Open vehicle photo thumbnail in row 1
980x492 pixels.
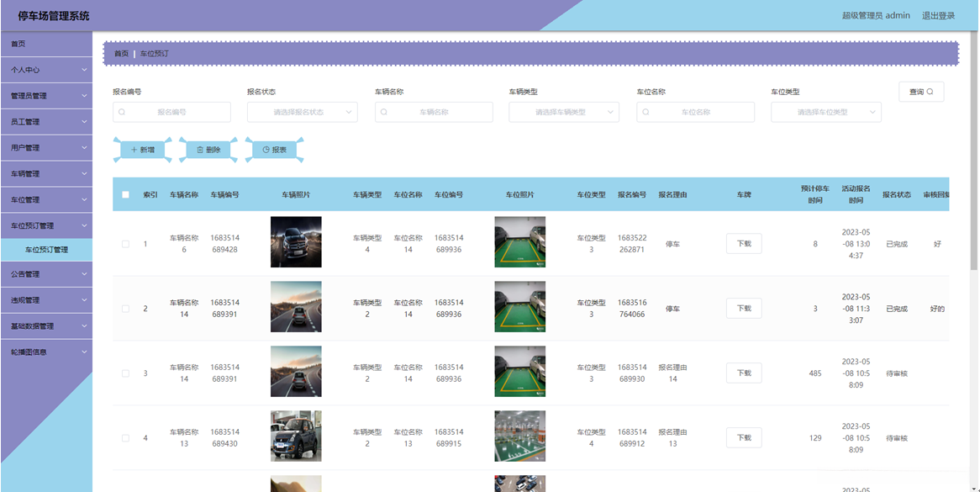pos(296,242)
